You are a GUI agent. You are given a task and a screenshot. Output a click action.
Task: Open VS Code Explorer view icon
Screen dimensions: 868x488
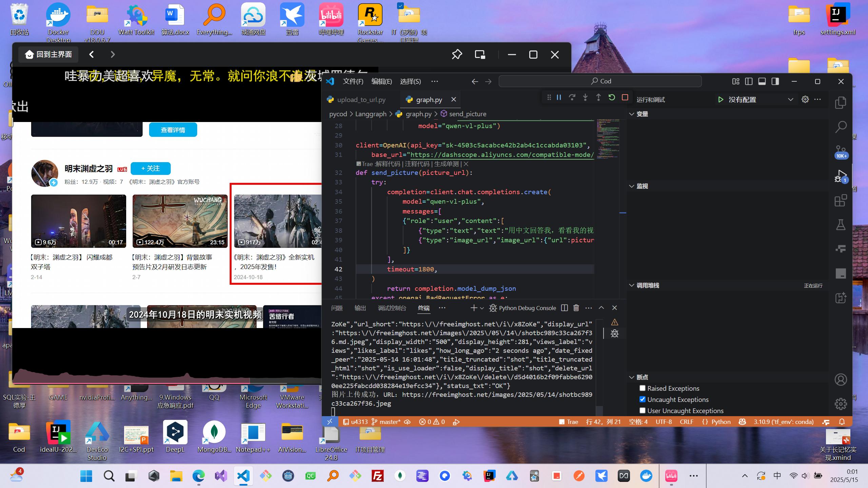(841, 103)
